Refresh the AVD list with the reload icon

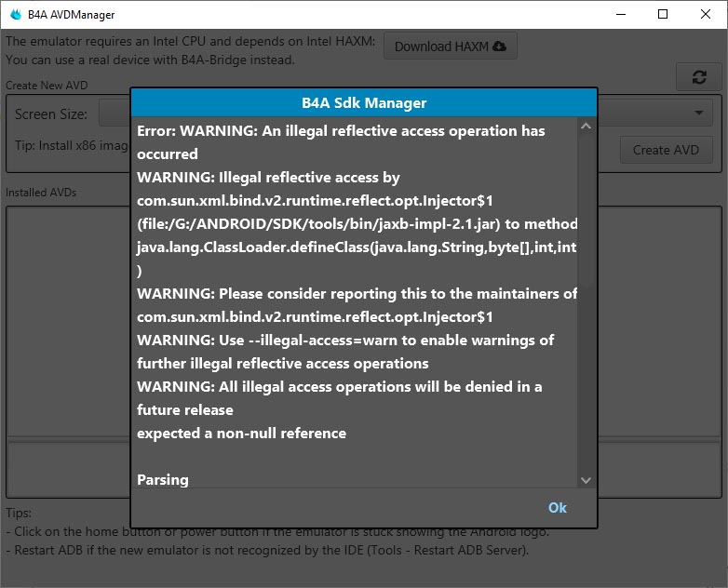click(x=699, y=77)
